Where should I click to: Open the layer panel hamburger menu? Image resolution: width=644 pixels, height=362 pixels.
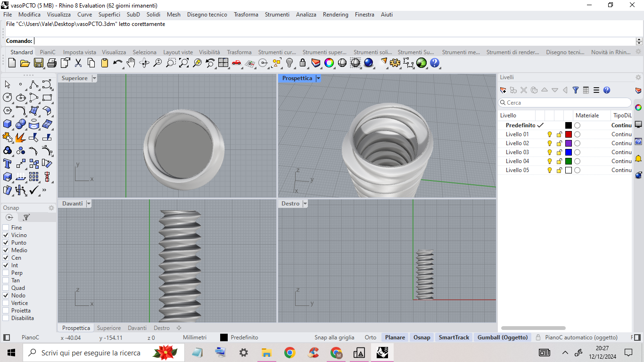[x=596, y=90]
